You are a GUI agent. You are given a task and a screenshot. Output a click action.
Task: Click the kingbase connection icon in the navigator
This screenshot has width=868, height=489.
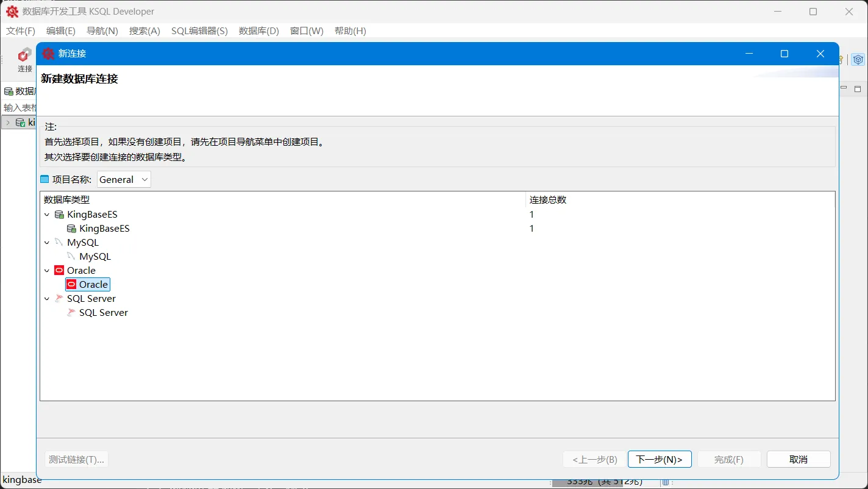pos(21,122)
